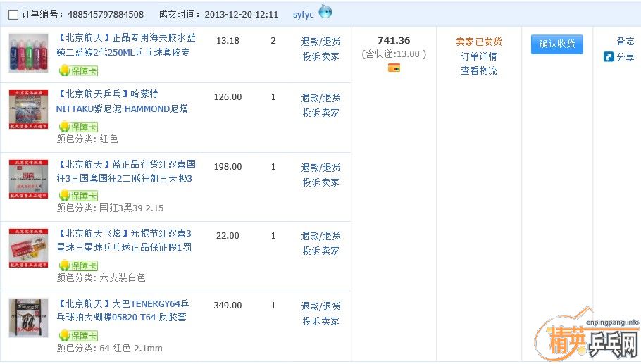
Task: Open the 备忘 memo link
Action: 626,41
